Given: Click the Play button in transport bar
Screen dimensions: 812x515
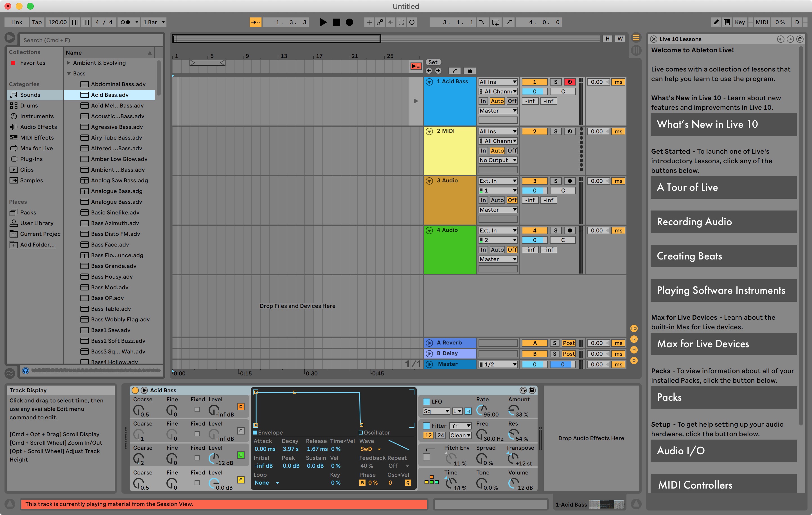Looking at the screenshot, I should click(323, 22).
